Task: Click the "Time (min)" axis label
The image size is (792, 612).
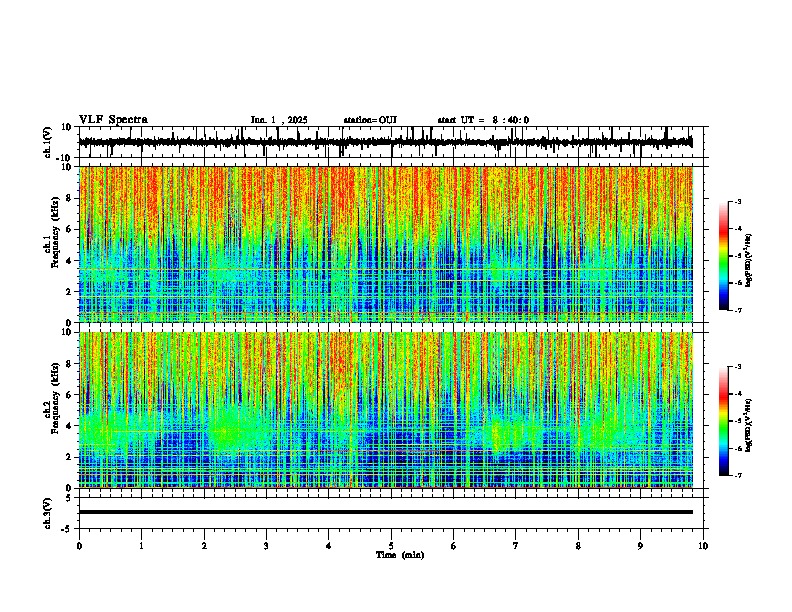Action: (400, 555)
